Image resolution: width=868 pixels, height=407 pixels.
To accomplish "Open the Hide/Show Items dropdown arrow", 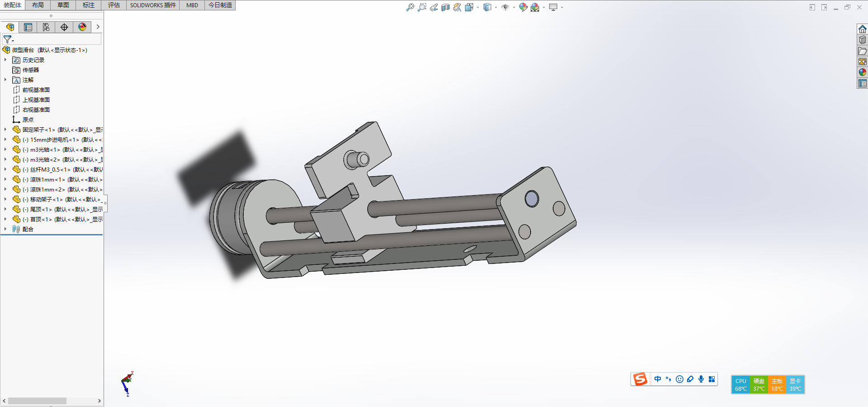I will [514, 7].
